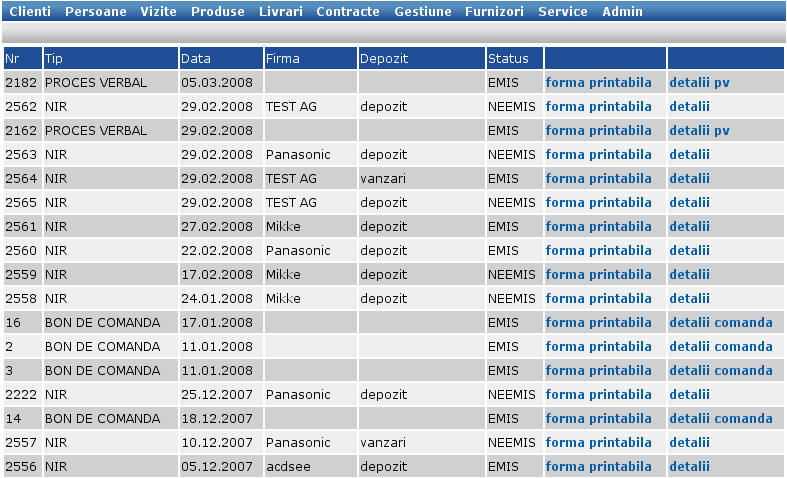Open forma printabila for NIR 2561

[x=599, y=226]
